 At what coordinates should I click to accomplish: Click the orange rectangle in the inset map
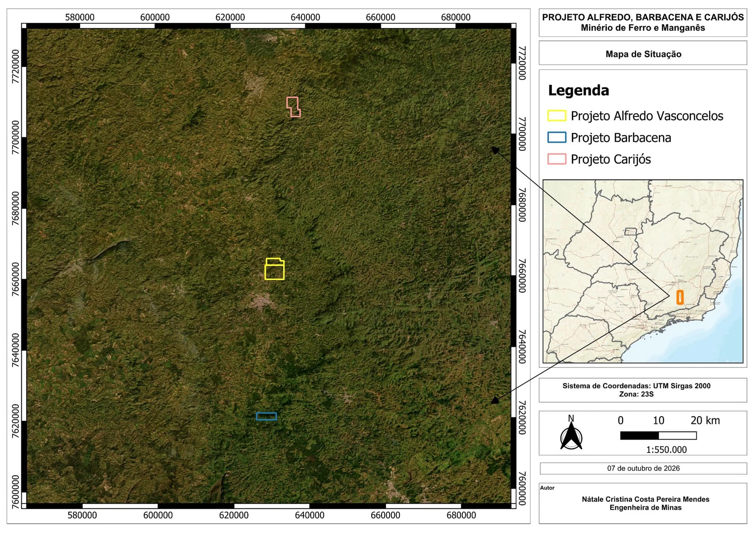point(680,297)
